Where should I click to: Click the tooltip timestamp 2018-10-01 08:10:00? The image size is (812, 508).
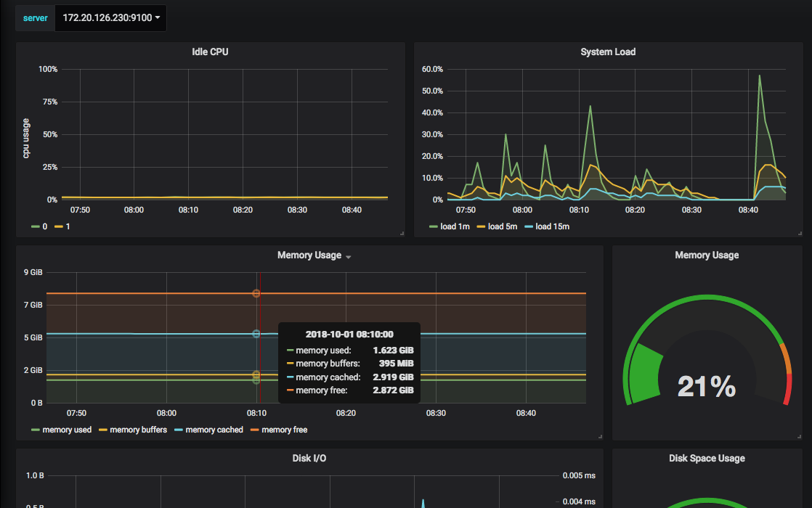point(349,335)
